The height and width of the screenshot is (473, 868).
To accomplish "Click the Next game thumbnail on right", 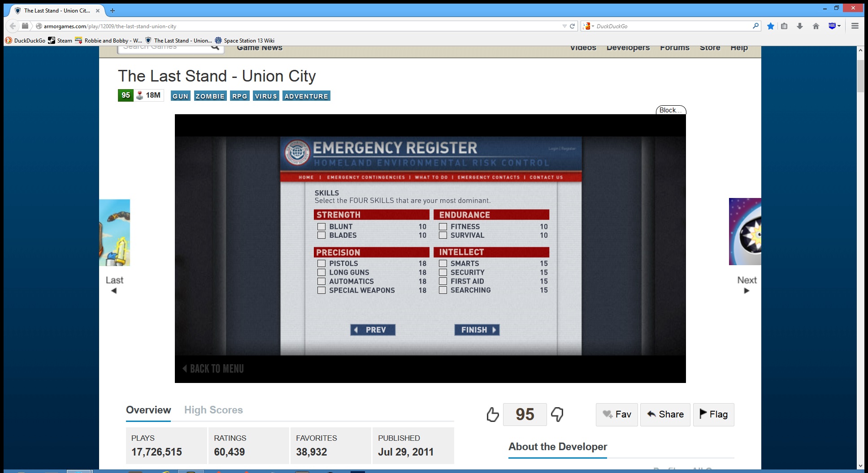I will 745,232.
